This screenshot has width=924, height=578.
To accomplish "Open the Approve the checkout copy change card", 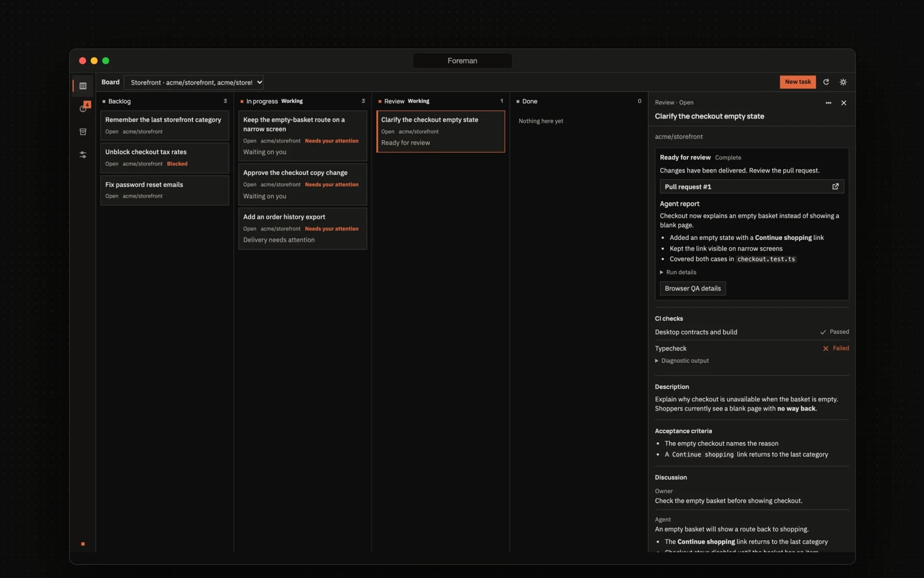I will click(303, 184).
